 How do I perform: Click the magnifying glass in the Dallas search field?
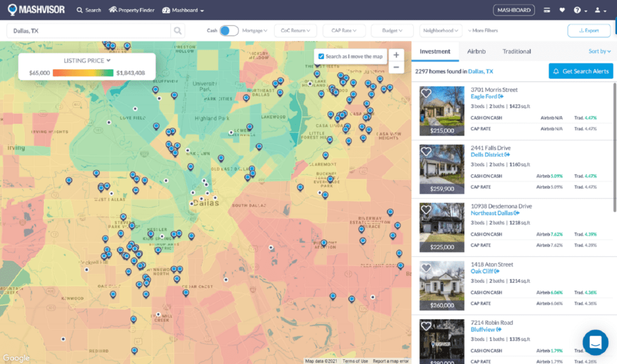point(178,30)
